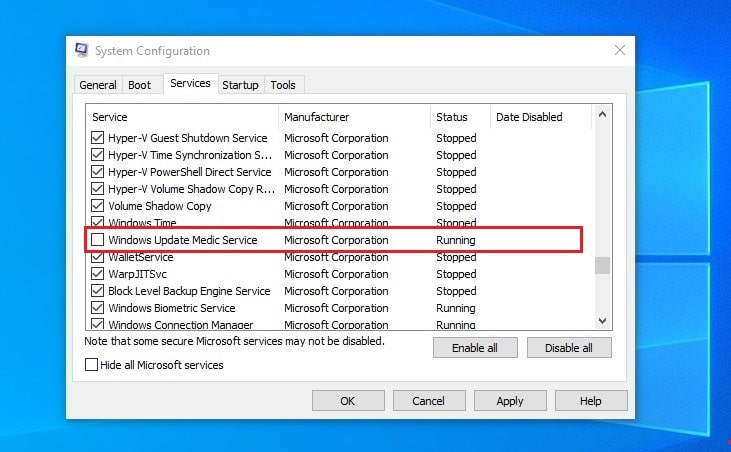
Task: Toggle Block Level Backup Engine Service checkbox
Action: 97,291
